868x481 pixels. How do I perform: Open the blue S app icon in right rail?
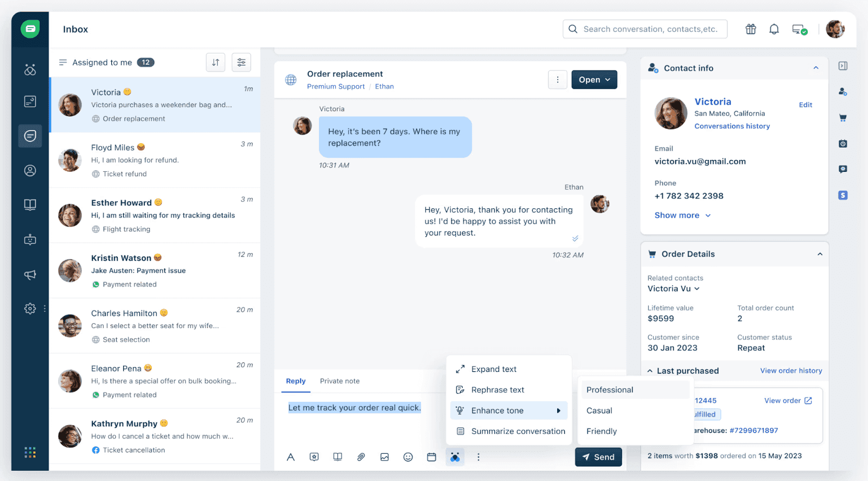843,195
